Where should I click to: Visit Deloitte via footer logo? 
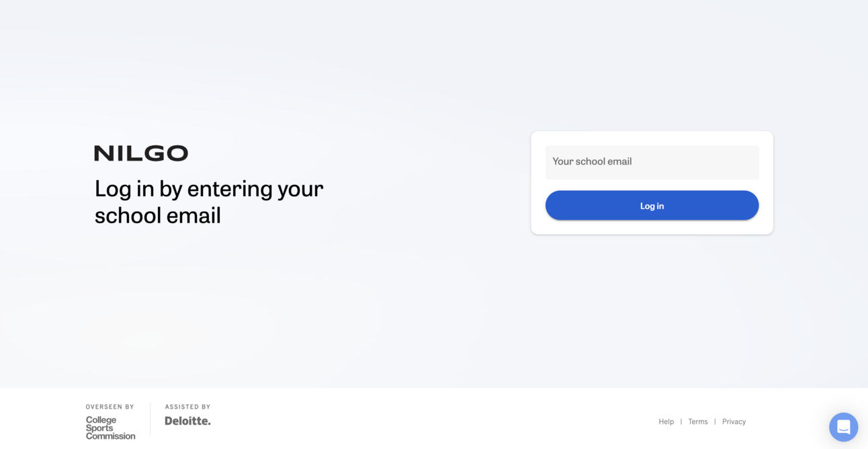click(187, 420)
